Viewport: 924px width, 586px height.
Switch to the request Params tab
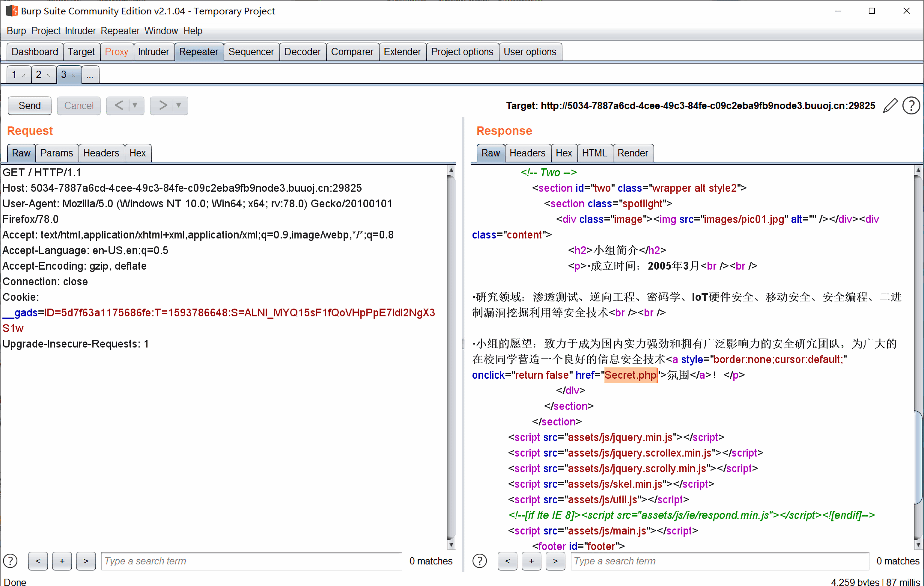pyautogui.click(x=57, y=153)
